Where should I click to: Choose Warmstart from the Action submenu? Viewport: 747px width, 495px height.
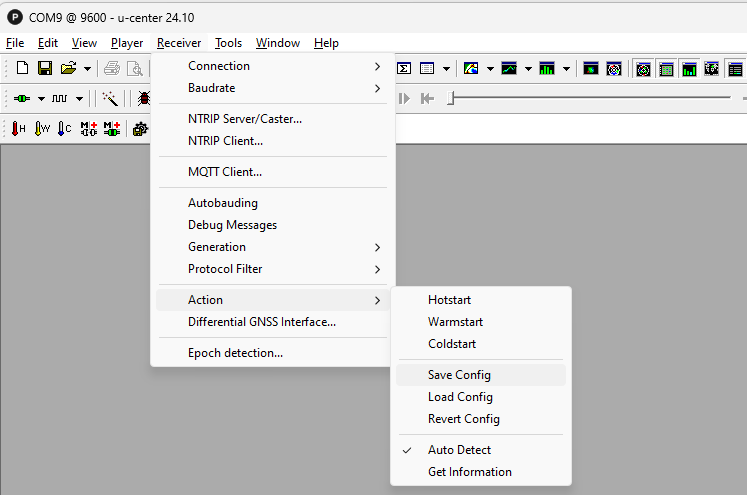point(481,322)
